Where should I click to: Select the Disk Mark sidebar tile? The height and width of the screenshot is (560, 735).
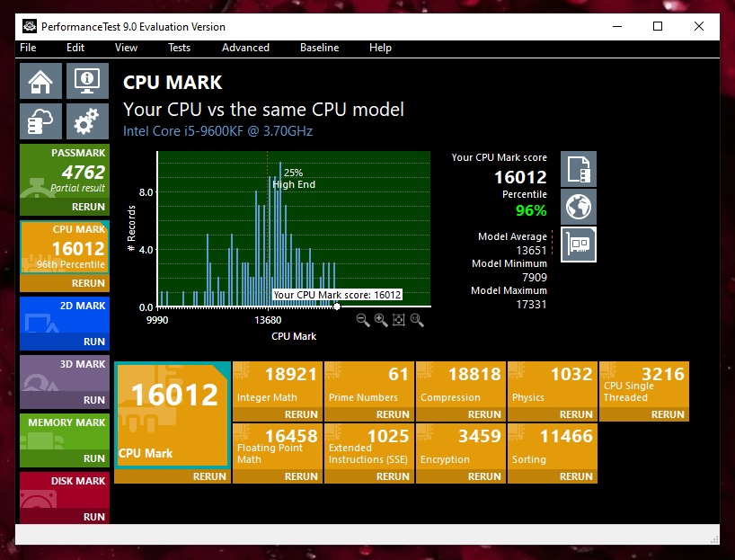pyautogui.click(x=65, y=490)
